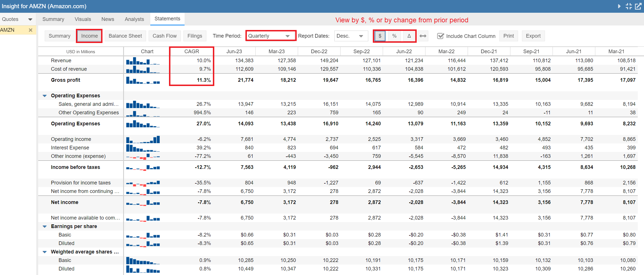The image size is (644, 275).
Task: Remove AMZN from the quotes list
Action: (x=31, y=30)
